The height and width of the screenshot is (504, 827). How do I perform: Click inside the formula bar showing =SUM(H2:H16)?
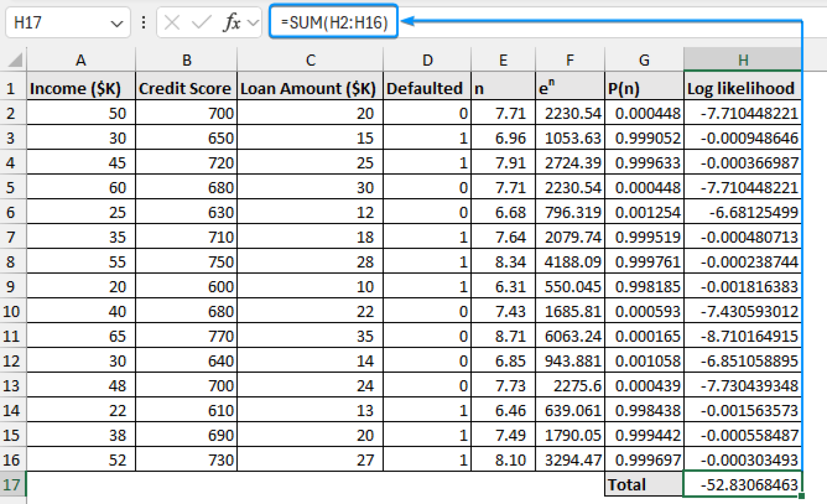pyautogui.click(x=333, y=22)
